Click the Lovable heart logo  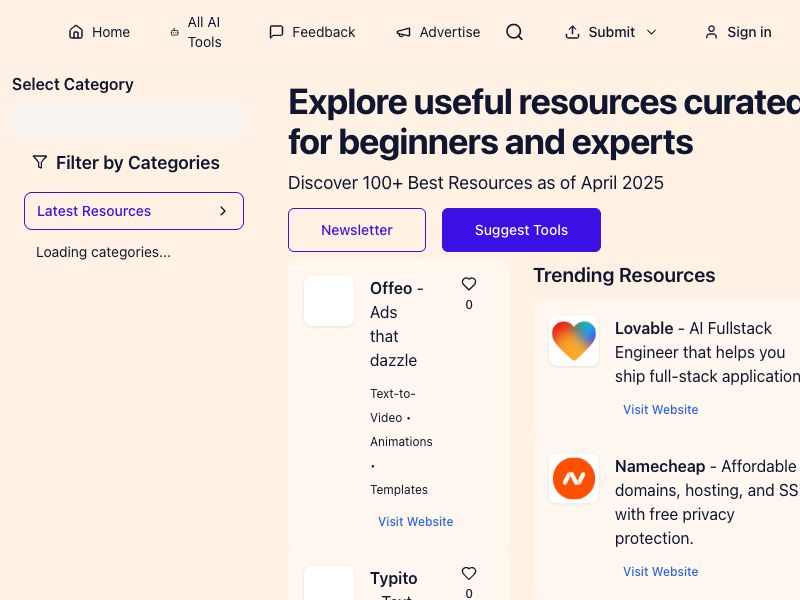(574, 341)
